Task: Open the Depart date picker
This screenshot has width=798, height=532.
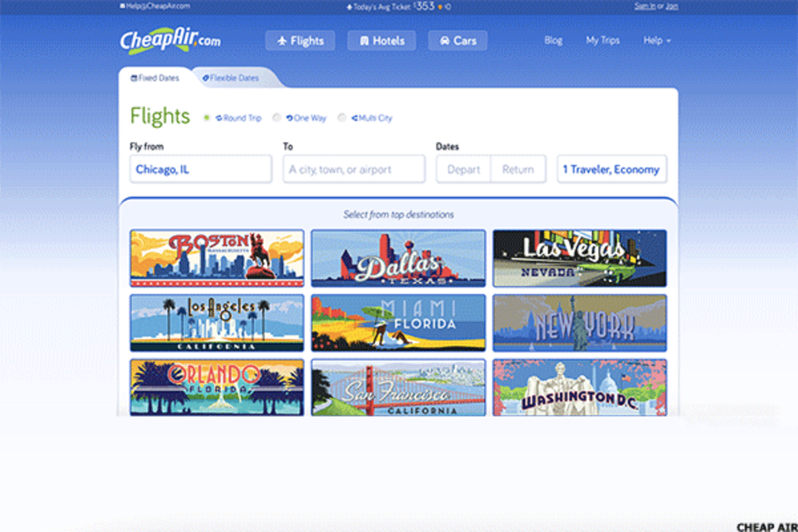Action: (464, 169)
